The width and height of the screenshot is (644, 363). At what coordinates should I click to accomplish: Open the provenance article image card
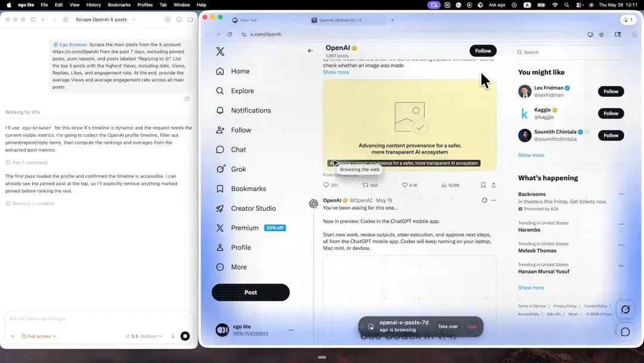[410, 125]
